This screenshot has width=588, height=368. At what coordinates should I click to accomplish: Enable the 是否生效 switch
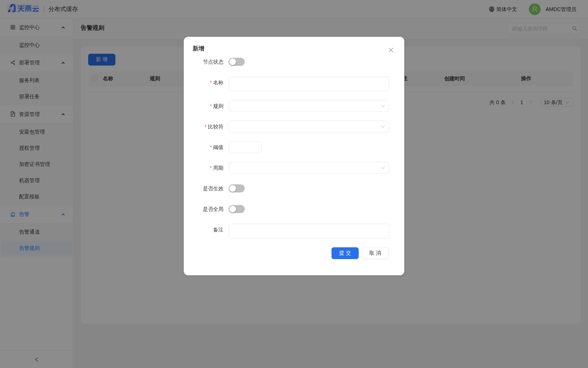tap(237, 188)
